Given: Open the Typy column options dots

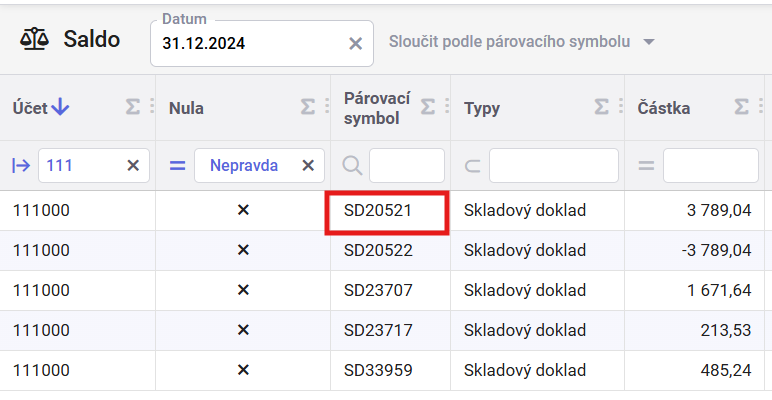Looking at the screenshot, I should tap(620, 106).
